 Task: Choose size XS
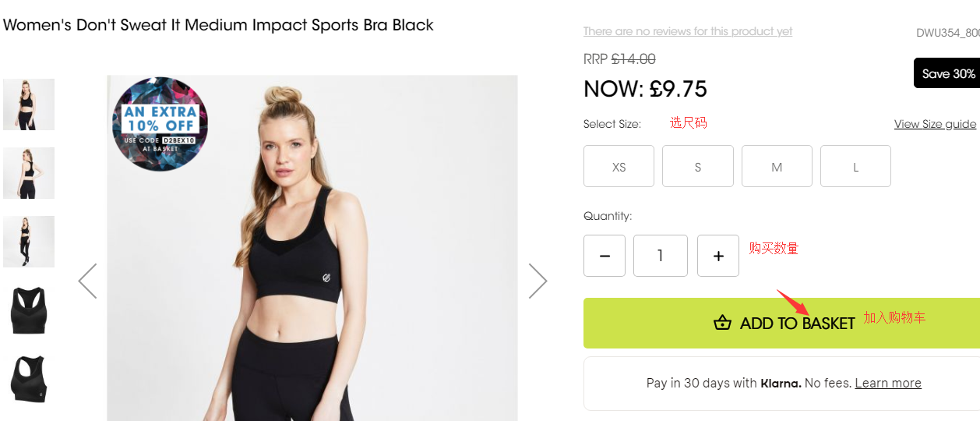click(x=619, y=166)
